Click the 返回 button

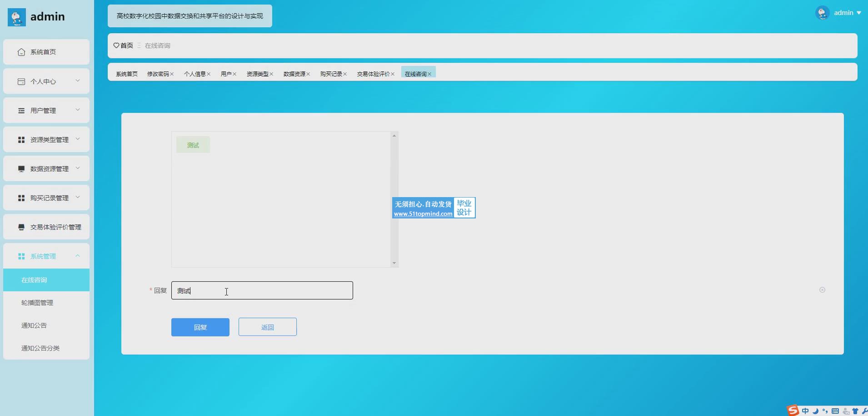click(x=268, y=327)
